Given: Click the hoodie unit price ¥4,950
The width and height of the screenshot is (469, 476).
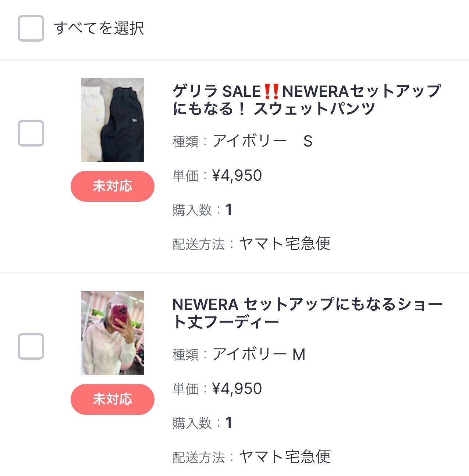Looking at the screenshot, I should [237, 389].
